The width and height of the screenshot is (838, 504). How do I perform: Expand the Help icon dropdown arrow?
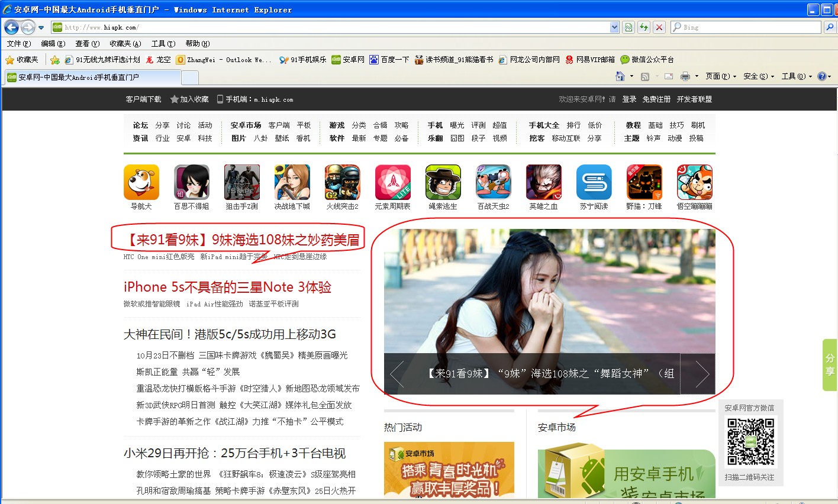pos(830,76)
